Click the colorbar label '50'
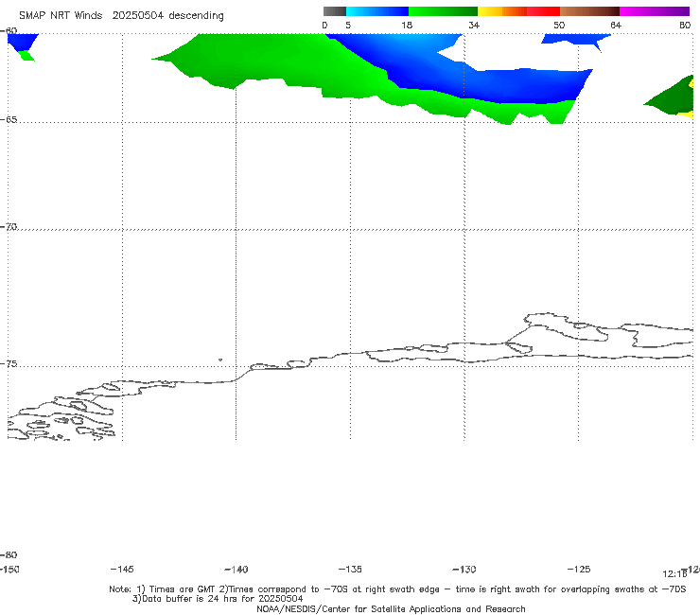This screenshot has width=700, height=615. (x=559, y=26)
